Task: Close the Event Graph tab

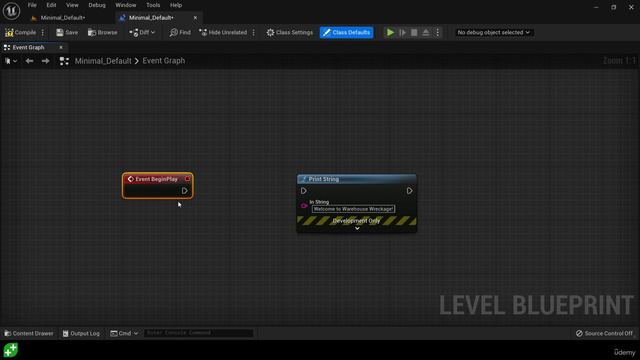Action: coord(61,47)
